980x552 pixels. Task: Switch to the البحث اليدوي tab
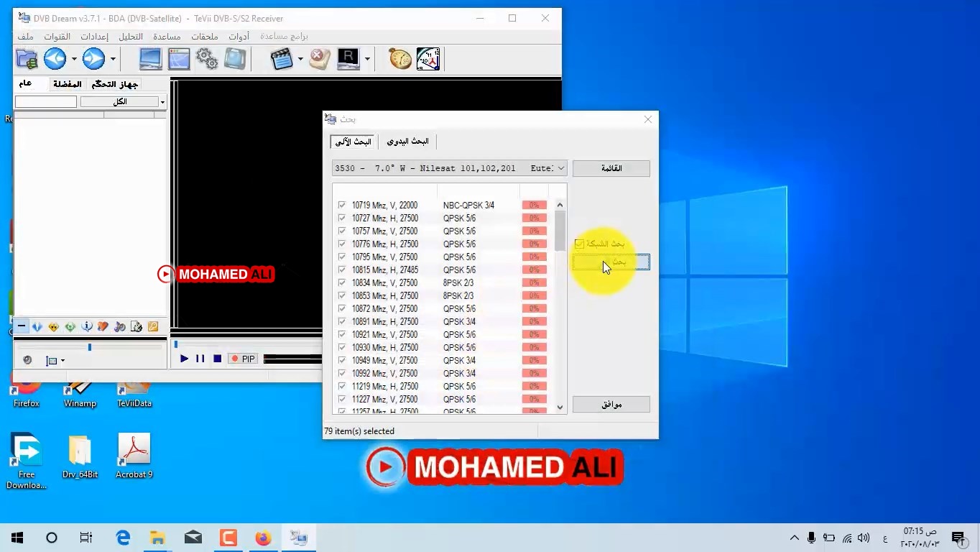[x=407, y=142]
